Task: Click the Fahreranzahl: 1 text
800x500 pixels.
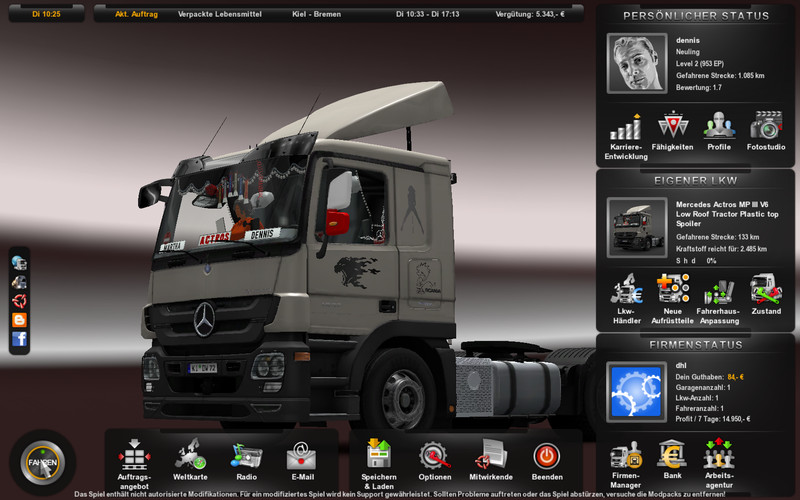Action: [699, 409]
